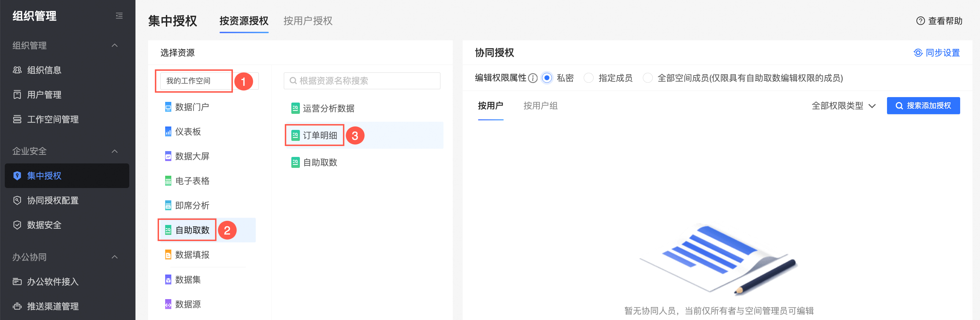Select the 全部空间成员 radio option

(x=648, y=78)
